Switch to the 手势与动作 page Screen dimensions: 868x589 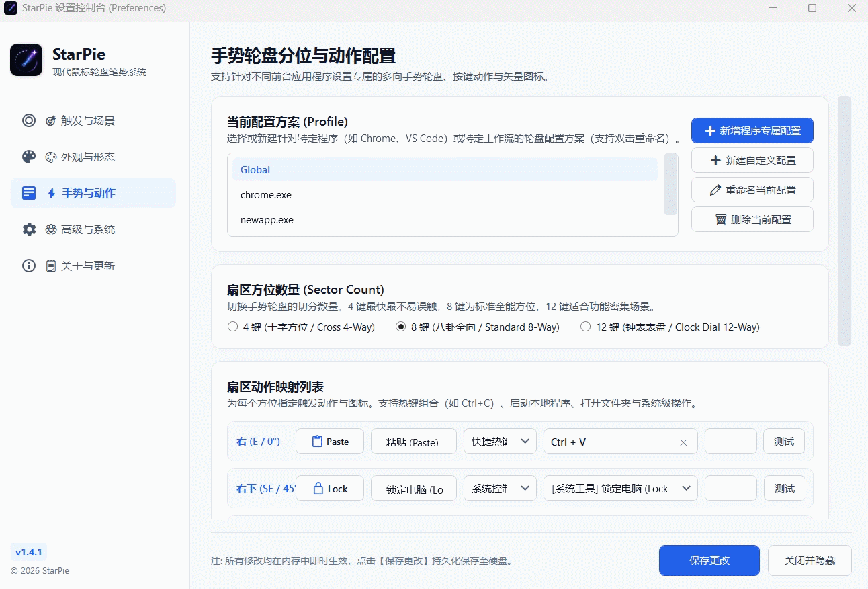[x=93, y=194]
